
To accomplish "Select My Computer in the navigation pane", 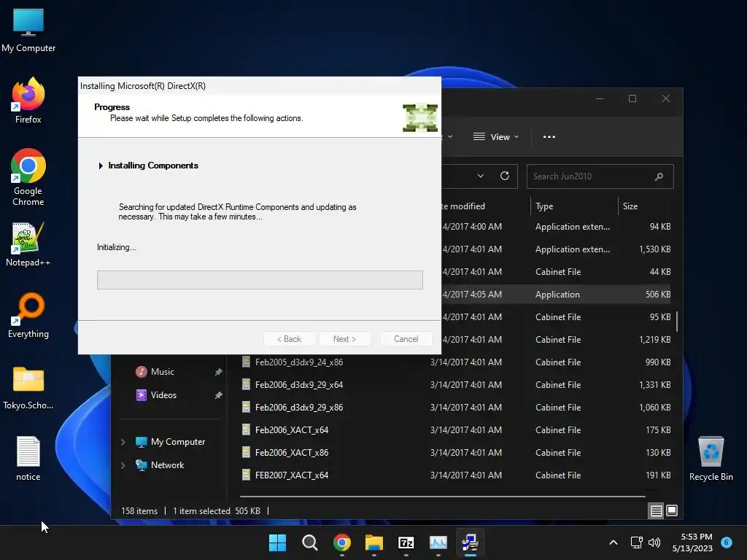I will 178,442.
